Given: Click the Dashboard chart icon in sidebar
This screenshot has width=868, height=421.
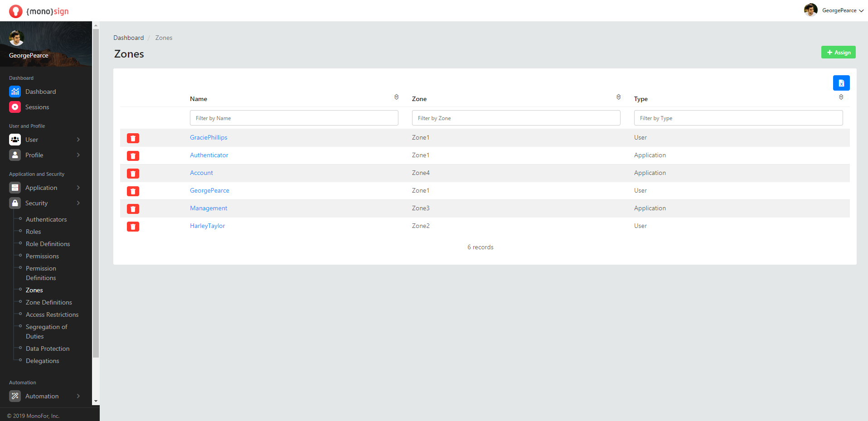Looking at the screenshot, I should point(15,92).
